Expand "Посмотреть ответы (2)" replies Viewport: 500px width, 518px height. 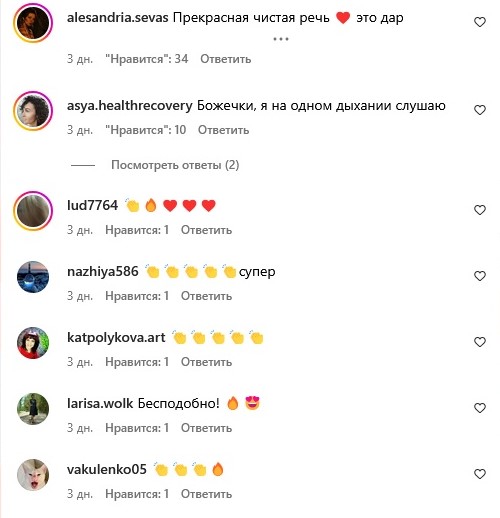(175, 165)
